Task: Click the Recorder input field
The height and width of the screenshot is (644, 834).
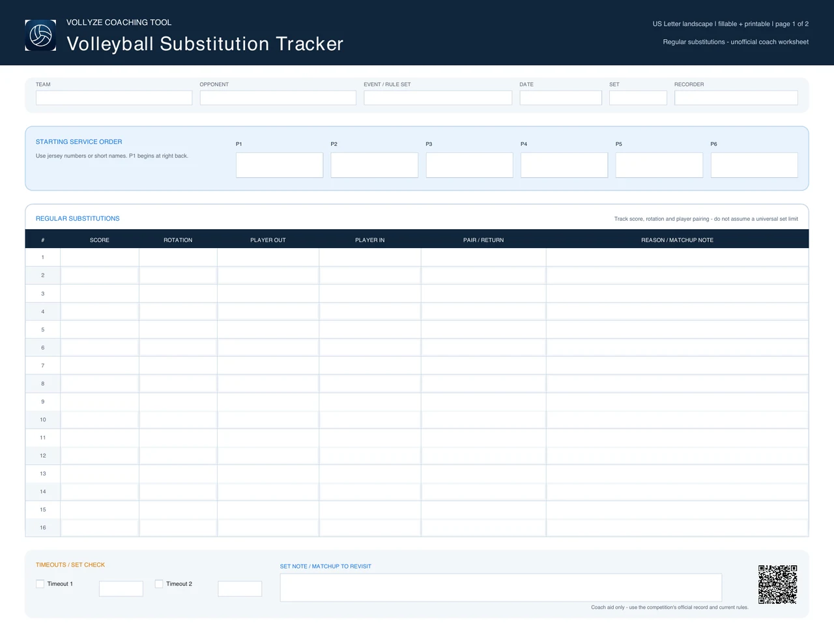Action: point(736,98)
